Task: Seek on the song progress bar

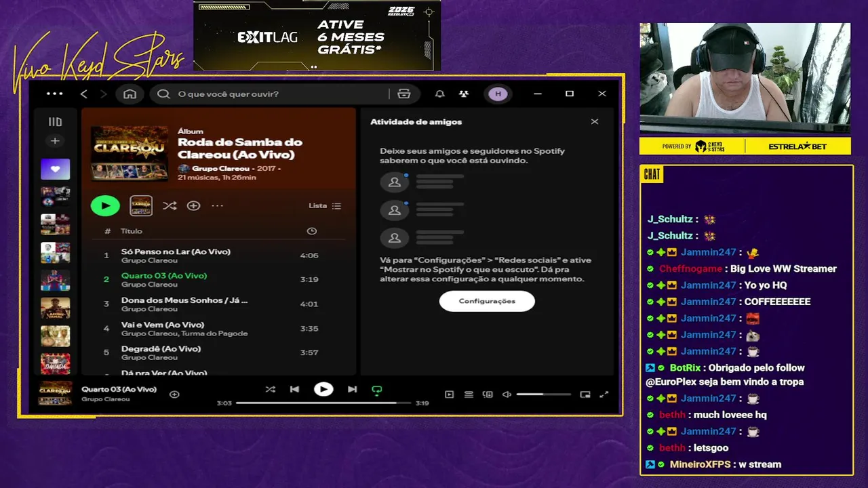Action: [x=323, y=403]
